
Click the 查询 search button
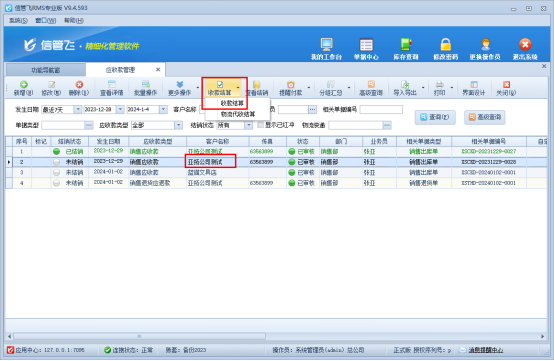pyautogui.click(x=435, y=117)
